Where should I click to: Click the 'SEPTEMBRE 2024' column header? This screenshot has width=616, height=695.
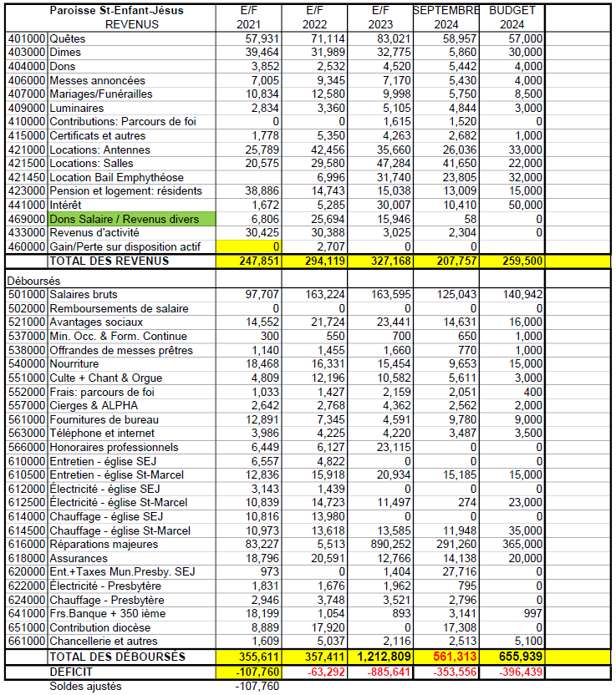(x=446, y=18)
